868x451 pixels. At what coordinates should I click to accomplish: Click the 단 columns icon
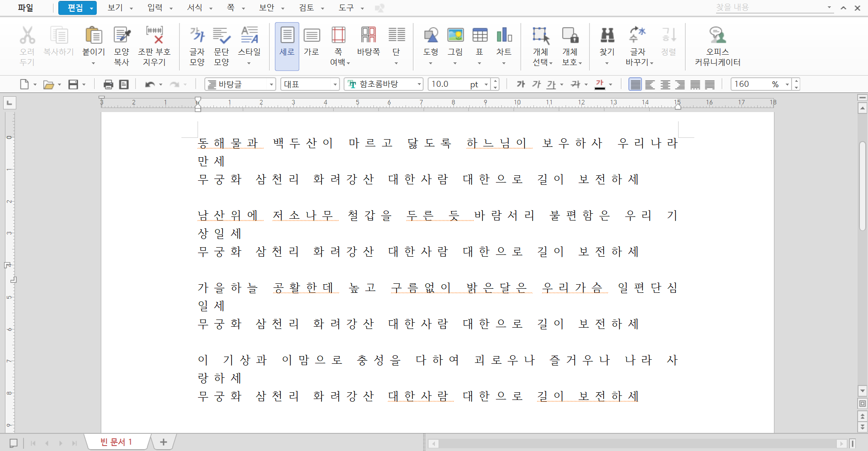tap(396, 35)
